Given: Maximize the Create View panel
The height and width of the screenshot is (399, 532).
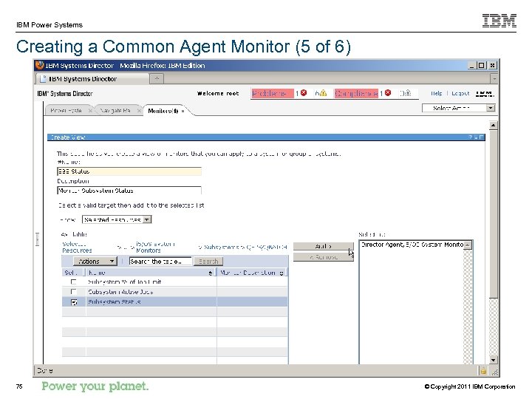Looking at the screenshot, I should (x=482, y=137).
